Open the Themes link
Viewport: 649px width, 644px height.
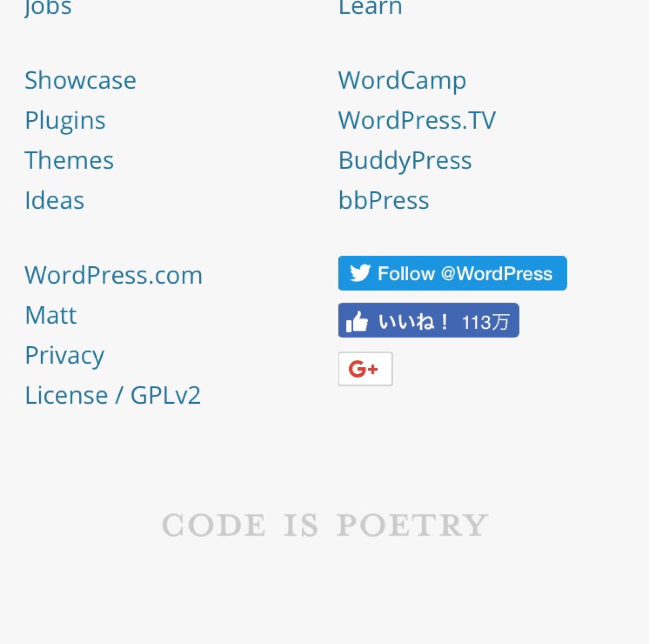(69, 160)
